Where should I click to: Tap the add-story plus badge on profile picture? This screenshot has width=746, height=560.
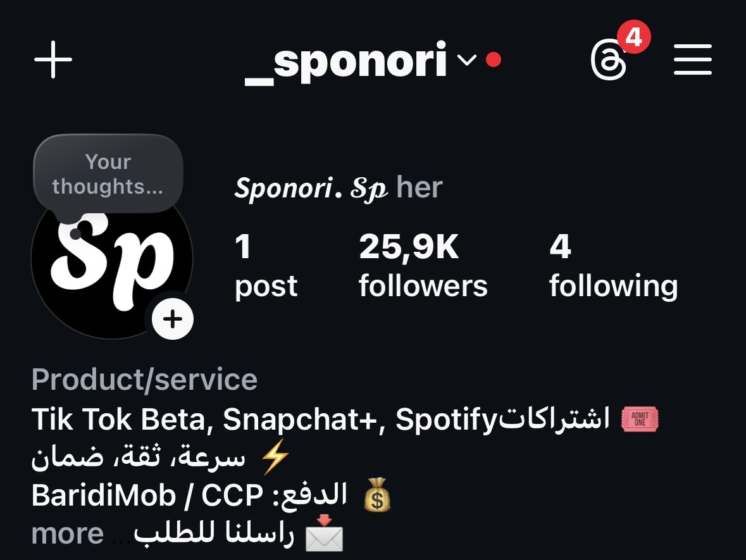pos(172,319)
